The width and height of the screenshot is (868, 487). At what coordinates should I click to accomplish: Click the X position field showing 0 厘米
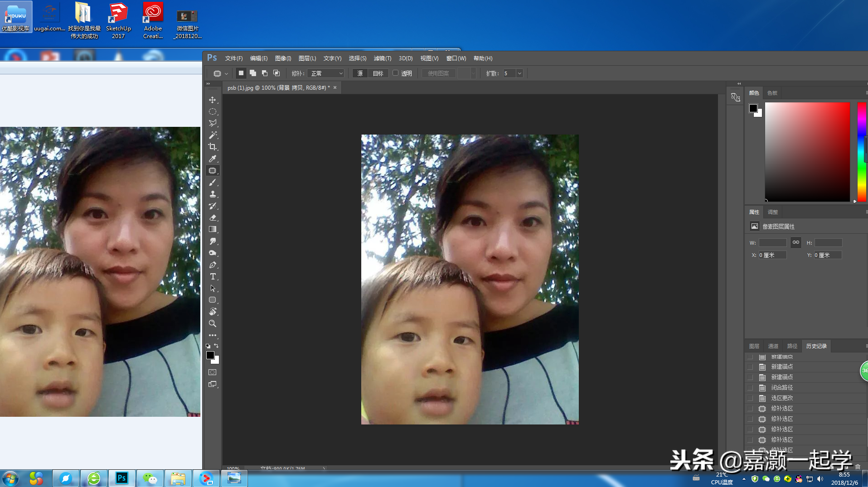coord(772,255)
